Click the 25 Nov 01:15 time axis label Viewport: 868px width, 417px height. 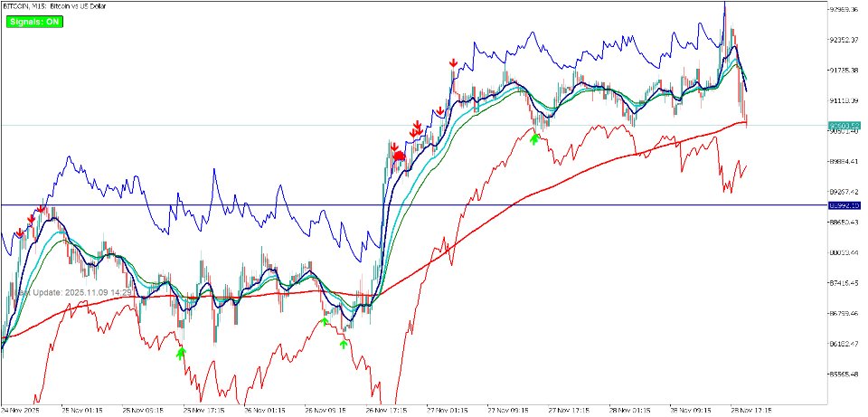point(80,412)
